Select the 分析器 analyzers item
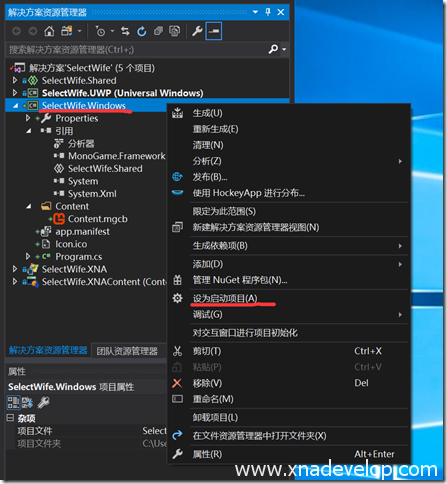Screen dimensions: 447x484 pyautogui.click(x=81, y=144)
